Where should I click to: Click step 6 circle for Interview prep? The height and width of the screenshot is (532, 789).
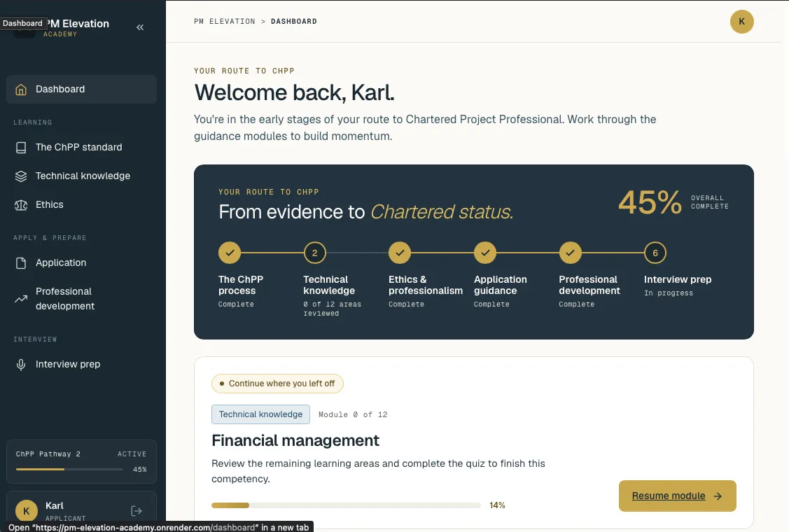pyautogui.click(x=655, y=253)
